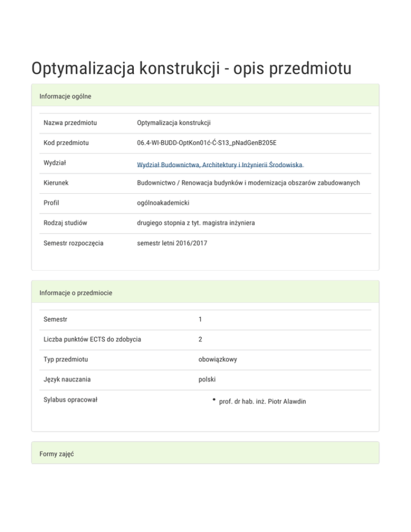The height and width of the screenshot is (532, 411).
Task: Click the Liczba punktów ECTS do zdobycia label
Action: [x=93, y=339]
